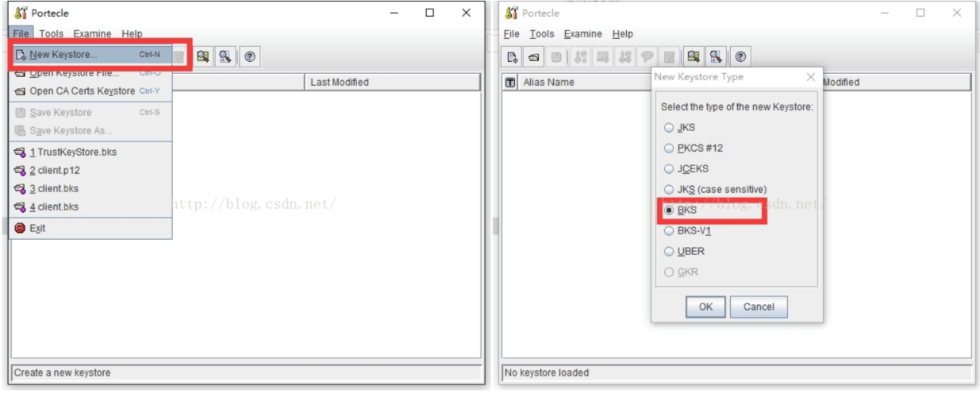Choose the JCEKS radio option

(x=687, y=168)
